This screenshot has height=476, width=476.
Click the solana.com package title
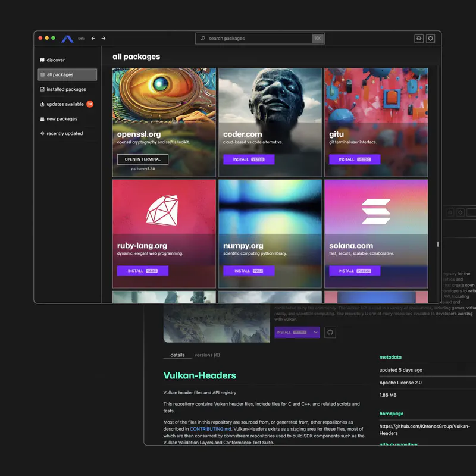(x=351, y=246)
